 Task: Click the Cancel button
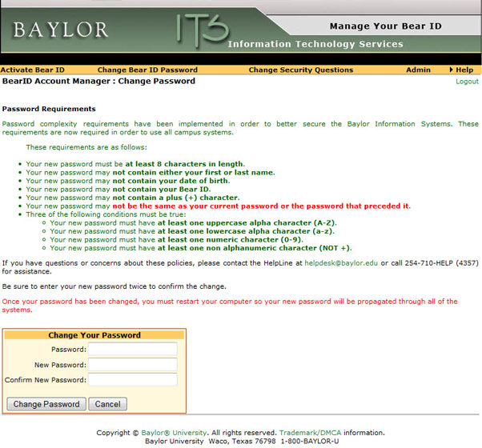[107, 404]
